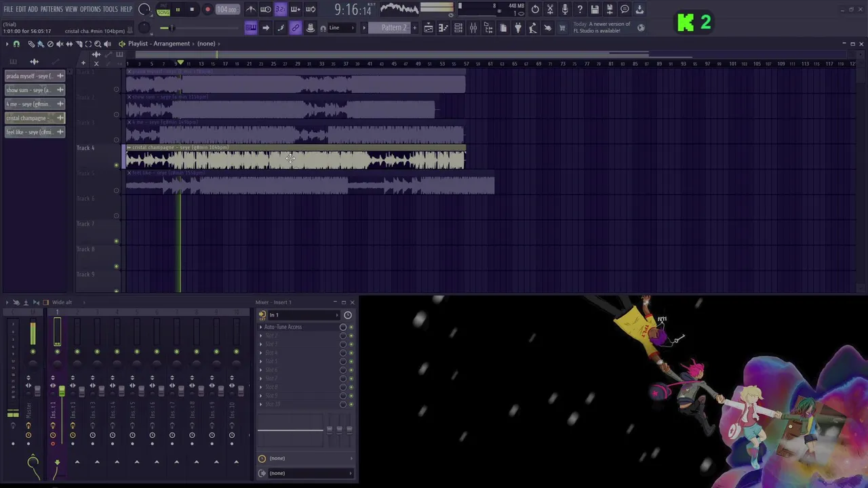This screenshot has width=868, height=488.
Task: Select the playlist draw pencil tool
Action: point(31,44)
